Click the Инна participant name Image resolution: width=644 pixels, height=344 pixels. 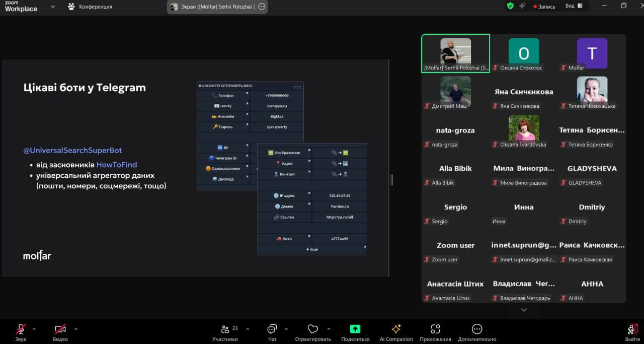coord(524,207)
